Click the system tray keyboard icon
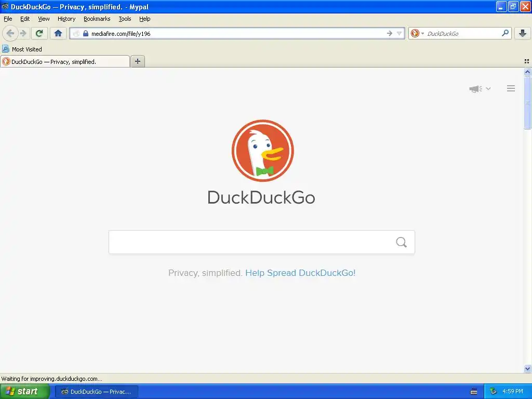Image resolution: width=532 pixels, height=399 pixels. coord(474,392)
